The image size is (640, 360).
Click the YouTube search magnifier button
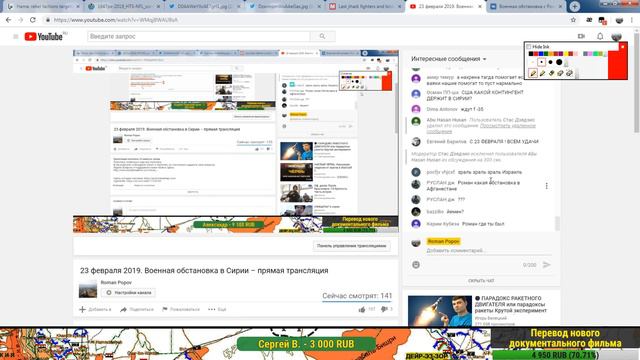322,36
